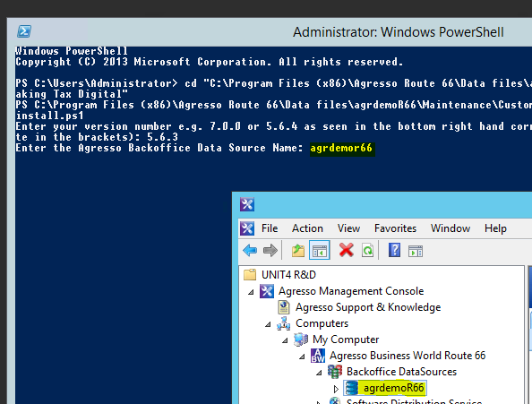Open the File menu

(270, 228)
